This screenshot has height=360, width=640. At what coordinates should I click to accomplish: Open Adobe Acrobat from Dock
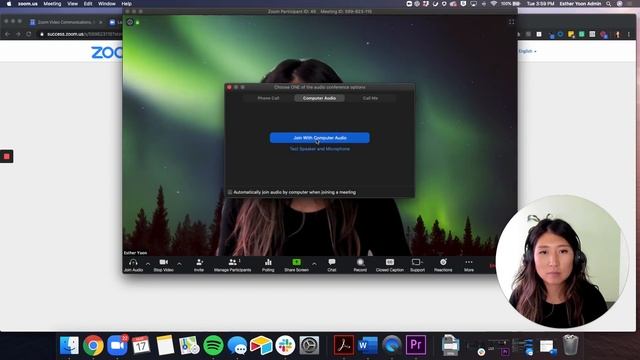(344, 345)
